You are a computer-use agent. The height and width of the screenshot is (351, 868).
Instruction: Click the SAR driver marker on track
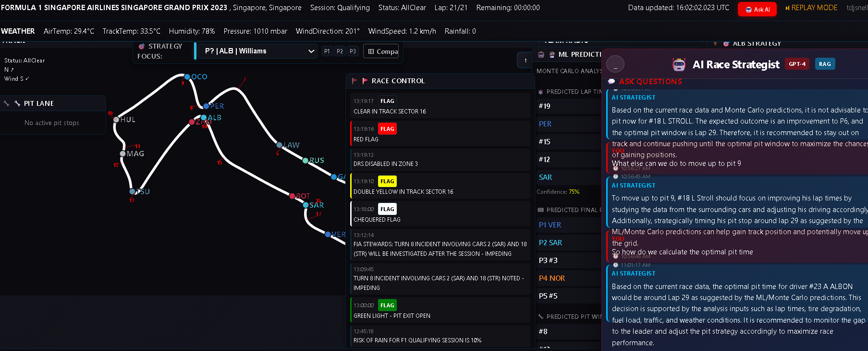(306, 205)
